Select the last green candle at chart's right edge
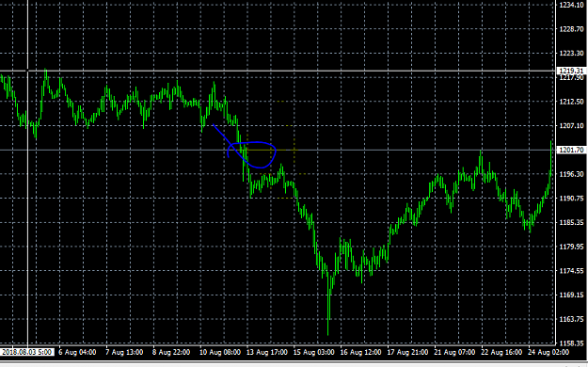 coord(551,157)
